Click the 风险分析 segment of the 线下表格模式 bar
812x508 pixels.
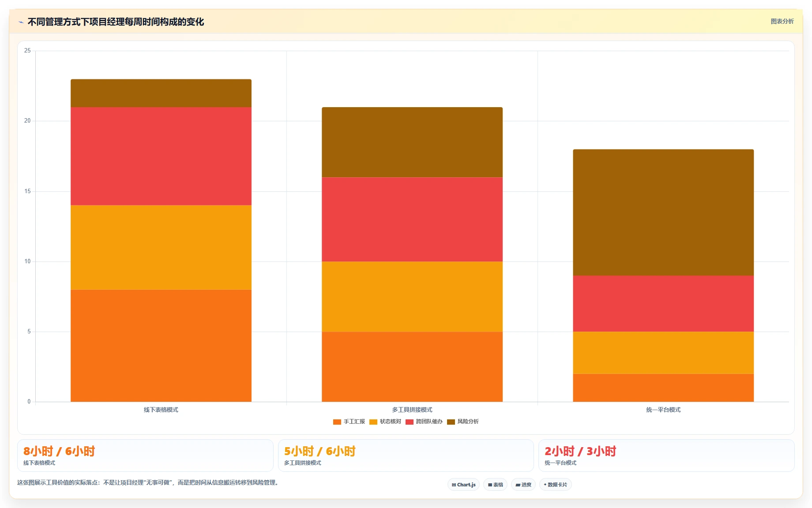tap(161, 93)
